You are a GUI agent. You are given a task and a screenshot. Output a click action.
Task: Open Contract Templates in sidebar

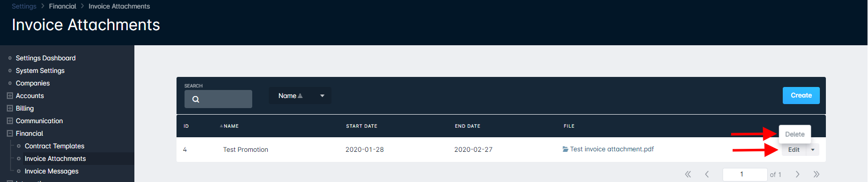[55, 146]
